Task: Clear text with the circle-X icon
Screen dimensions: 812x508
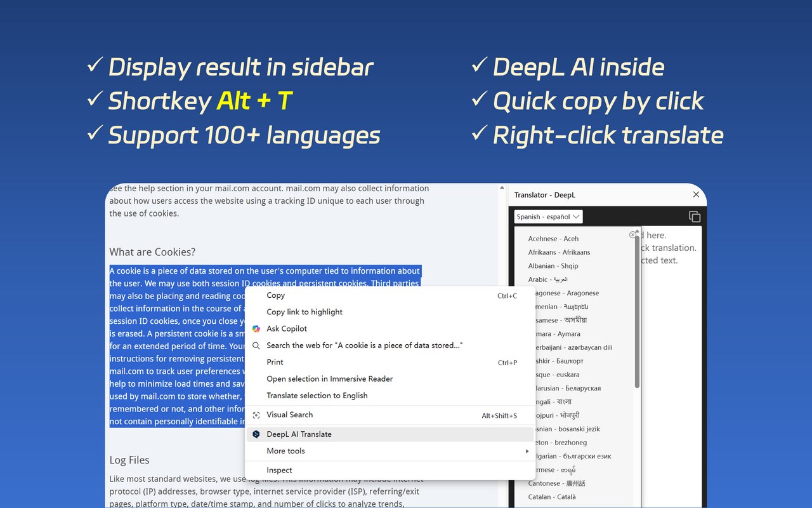Action: coord(633,234)
